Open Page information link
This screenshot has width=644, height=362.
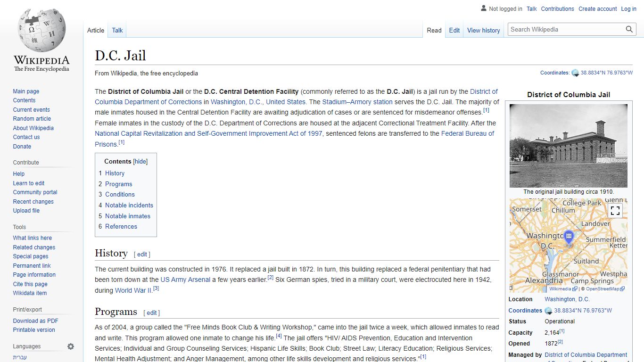coord(34,275)
